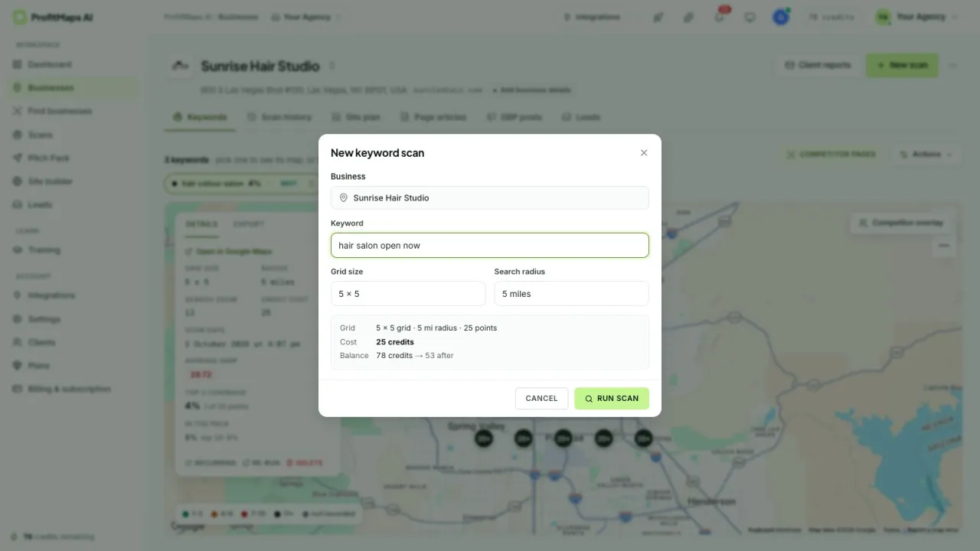Open notifications via the bell icon

[720, 17]
